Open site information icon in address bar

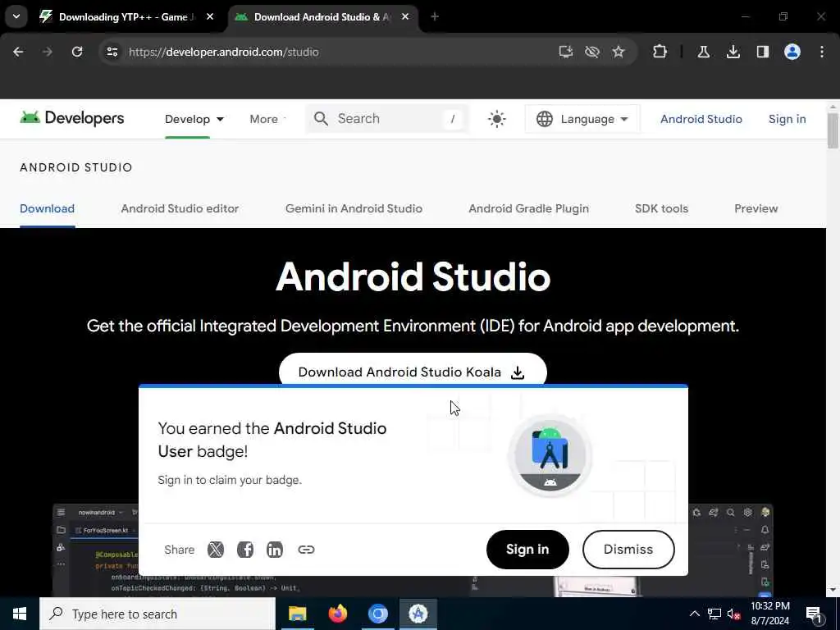[112, 52]
